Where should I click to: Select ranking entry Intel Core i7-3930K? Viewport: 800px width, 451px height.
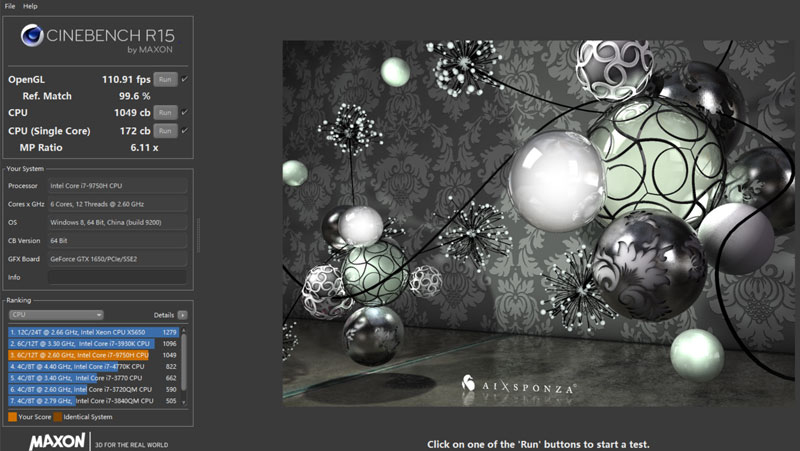[x=93, y=344]
